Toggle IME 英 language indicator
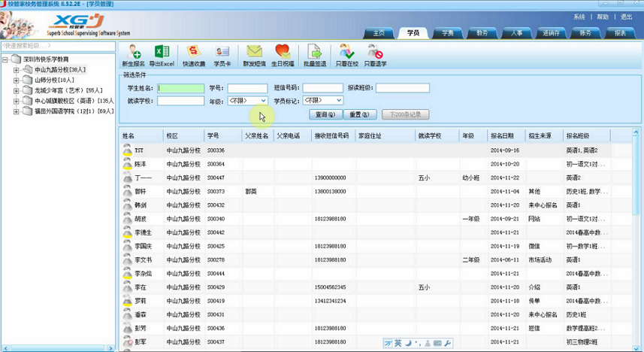The image size is (644, 352). click(x=398, y=343)
